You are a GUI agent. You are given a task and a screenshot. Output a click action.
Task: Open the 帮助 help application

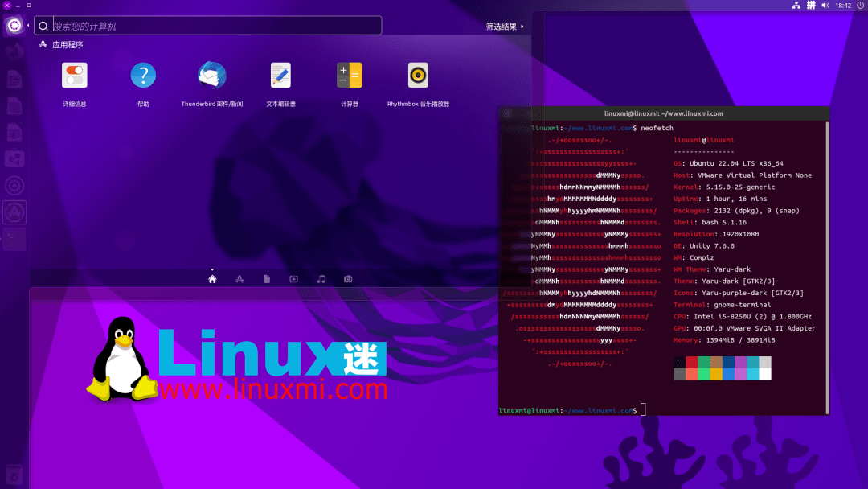tap(143, 75)
